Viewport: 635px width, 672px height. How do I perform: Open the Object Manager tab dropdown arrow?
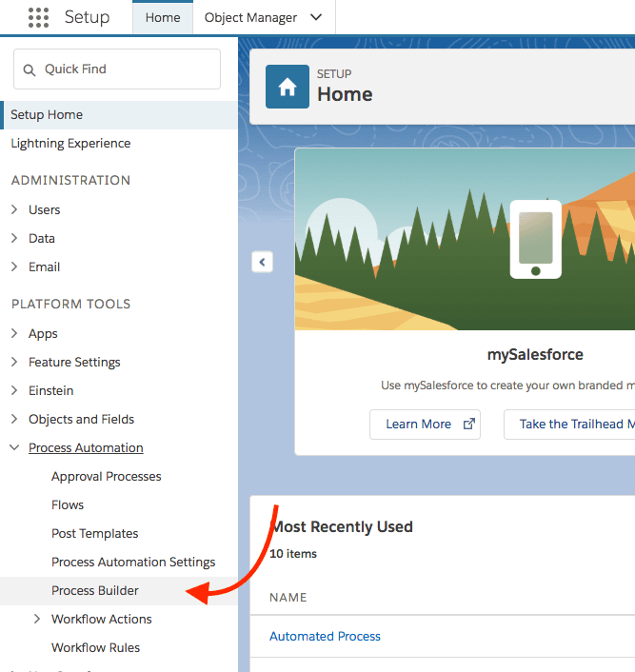(316, 17)
